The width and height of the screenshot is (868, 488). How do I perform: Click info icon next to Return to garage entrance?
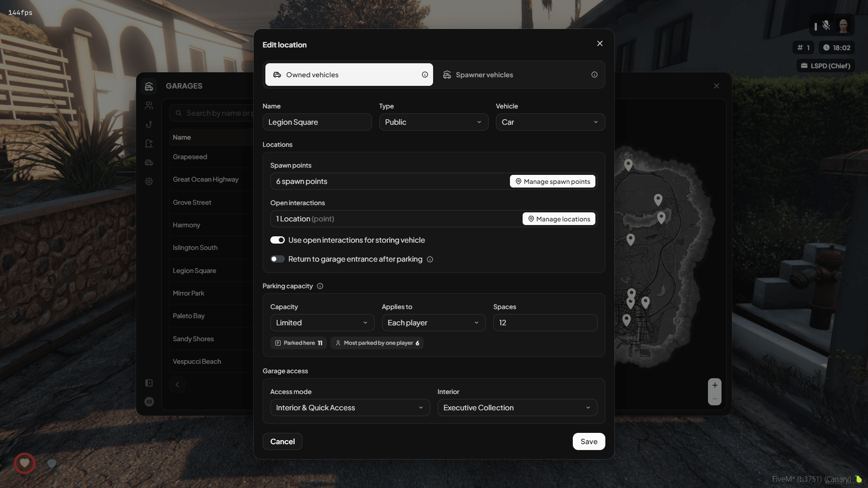[430, 259]
